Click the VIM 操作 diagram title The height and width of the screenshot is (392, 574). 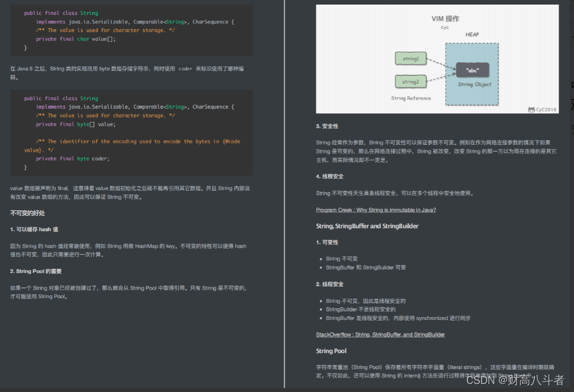pyautogui.click(x=445, y=18)
